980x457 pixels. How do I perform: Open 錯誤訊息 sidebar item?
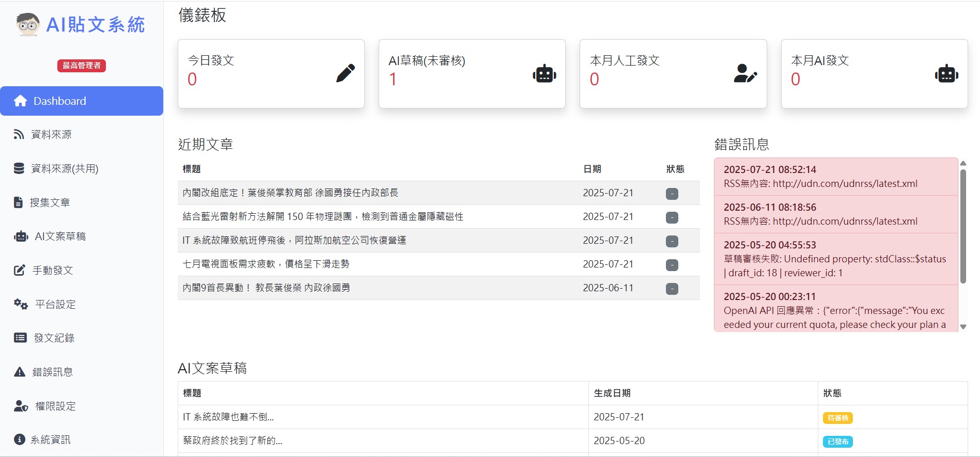tap(82, 372)
